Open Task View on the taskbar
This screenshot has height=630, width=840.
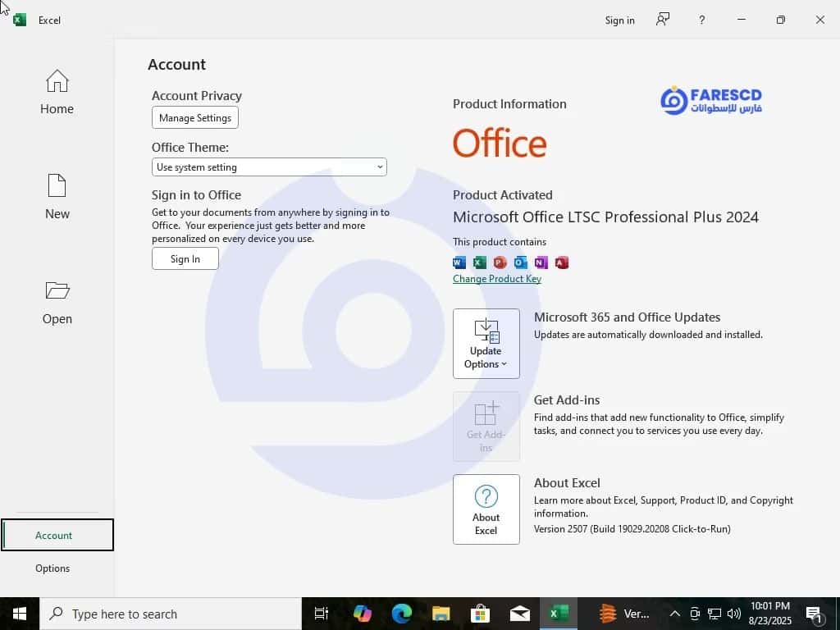coord(321,614)
